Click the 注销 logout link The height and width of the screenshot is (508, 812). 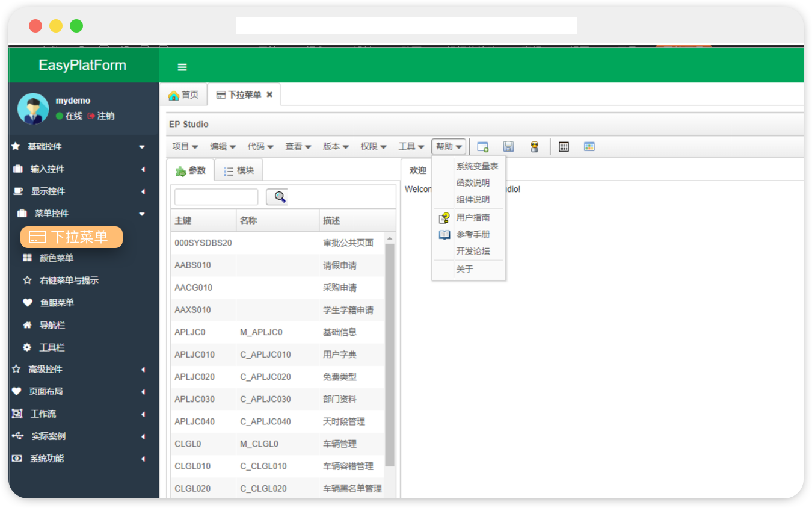[101, 116]
